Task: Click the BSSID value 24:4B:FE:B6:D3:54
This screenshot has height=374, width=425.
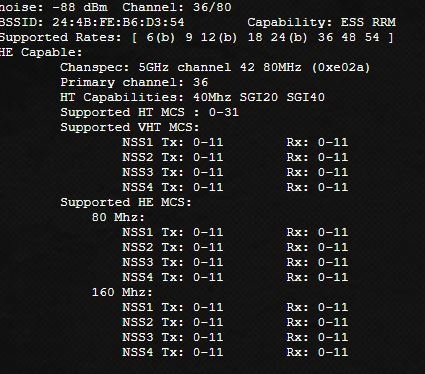Action: tap(118, 22)
